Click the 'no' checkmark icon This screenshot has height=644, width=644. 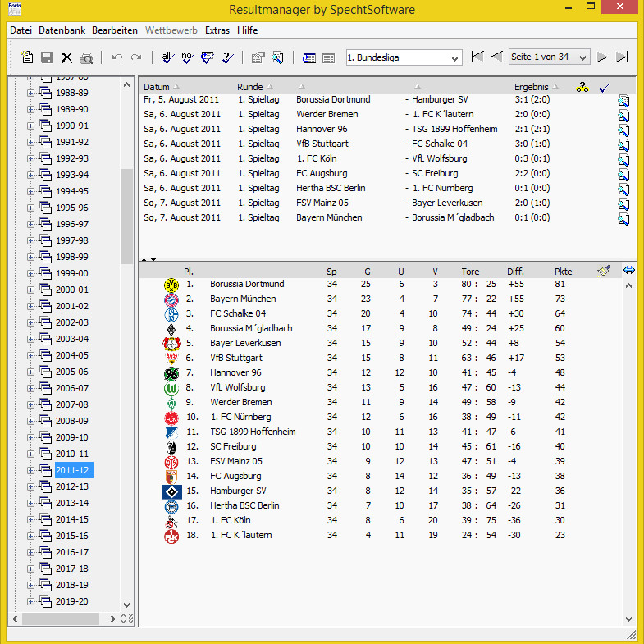tap(187, 57)
